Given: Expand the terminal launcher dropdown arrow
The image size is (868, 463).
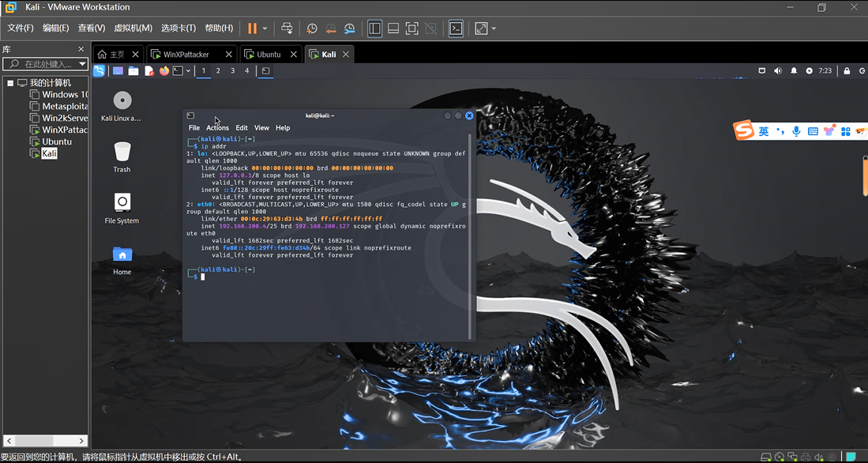Looking at the screenshot, I should [x=188, y=70].
